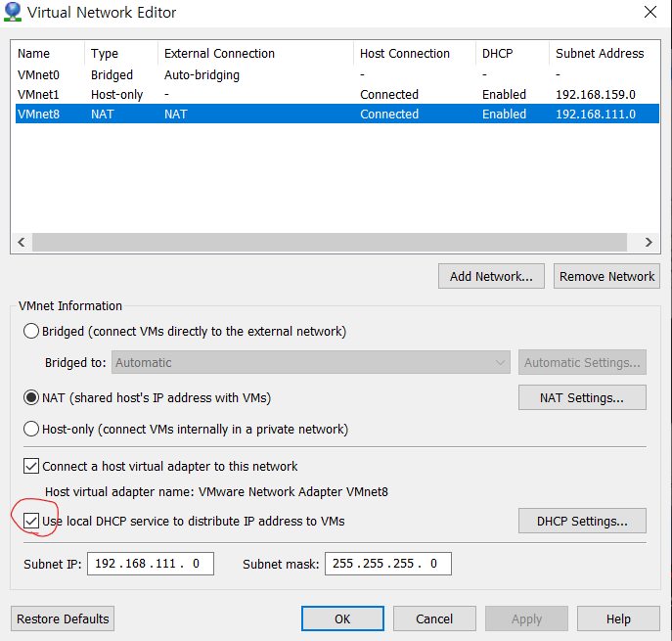Open NAT Settings dialog

582,397
